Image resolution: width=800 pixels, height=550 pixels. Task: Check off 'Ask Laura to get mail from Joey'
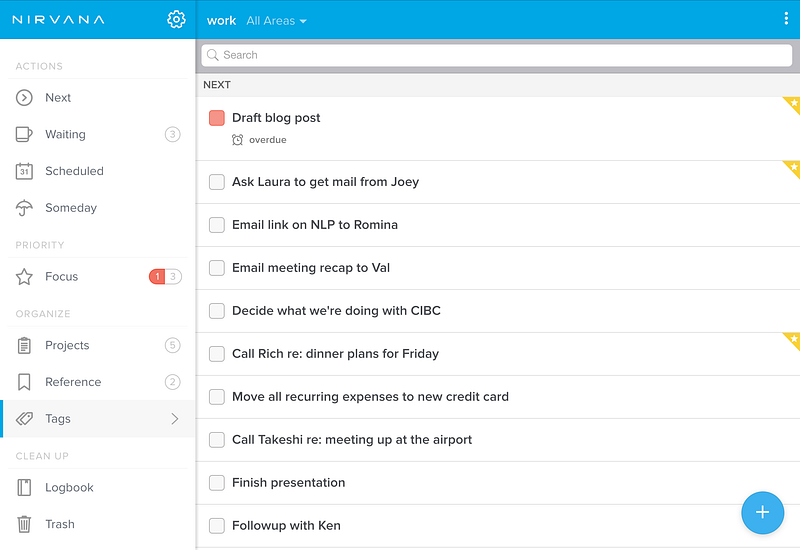pyautogui.click(x=217, y=182)
